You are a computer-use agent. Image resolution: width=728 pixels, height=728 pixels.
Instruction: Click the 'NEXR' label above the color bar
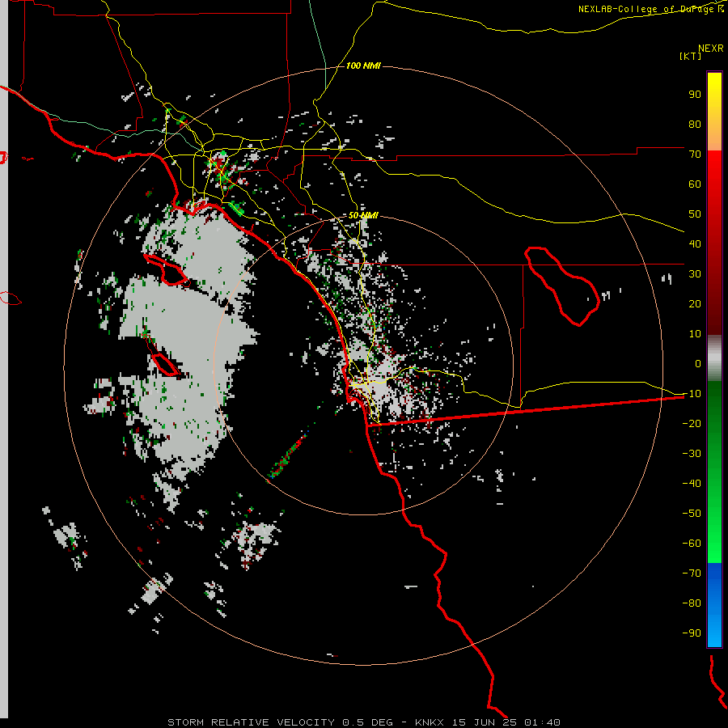click(x=711, y=49)
